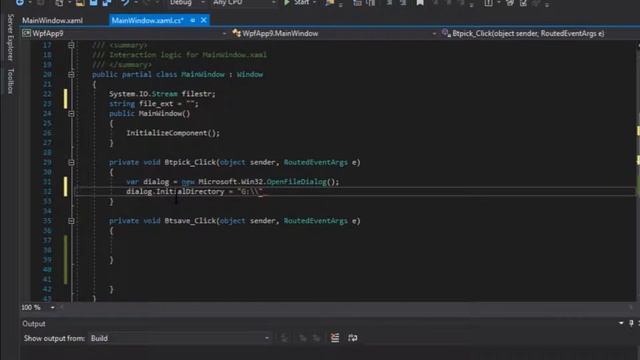Click the OpenFileDialog text in line 31
The image size is (640, 360).
click(296, 182)
